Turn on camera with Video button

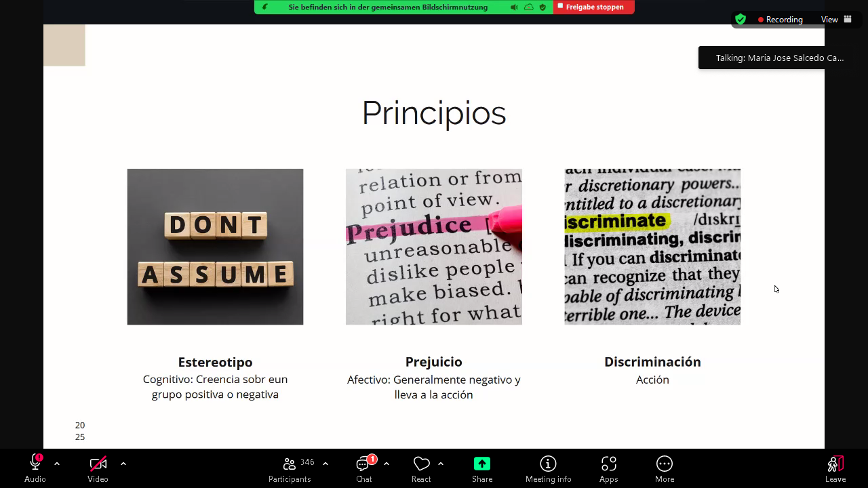pyautogui.click(x=98, y=464)
